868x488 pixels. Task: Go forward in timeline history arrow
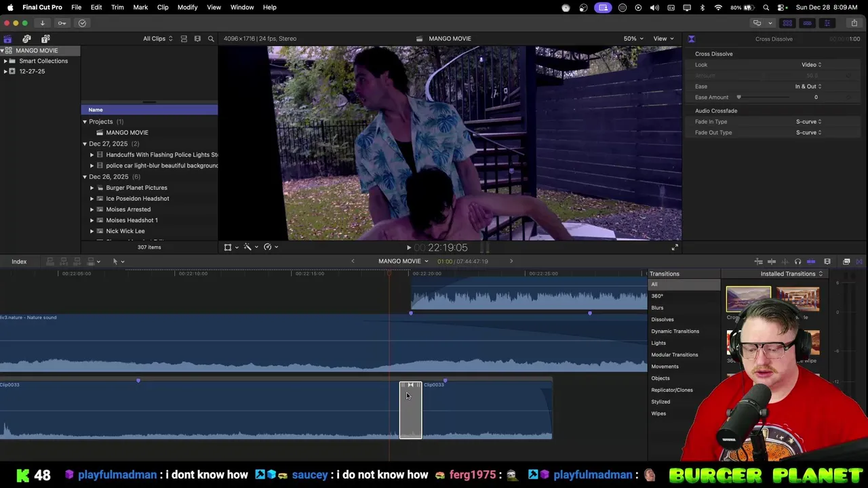tap(511, 261)
